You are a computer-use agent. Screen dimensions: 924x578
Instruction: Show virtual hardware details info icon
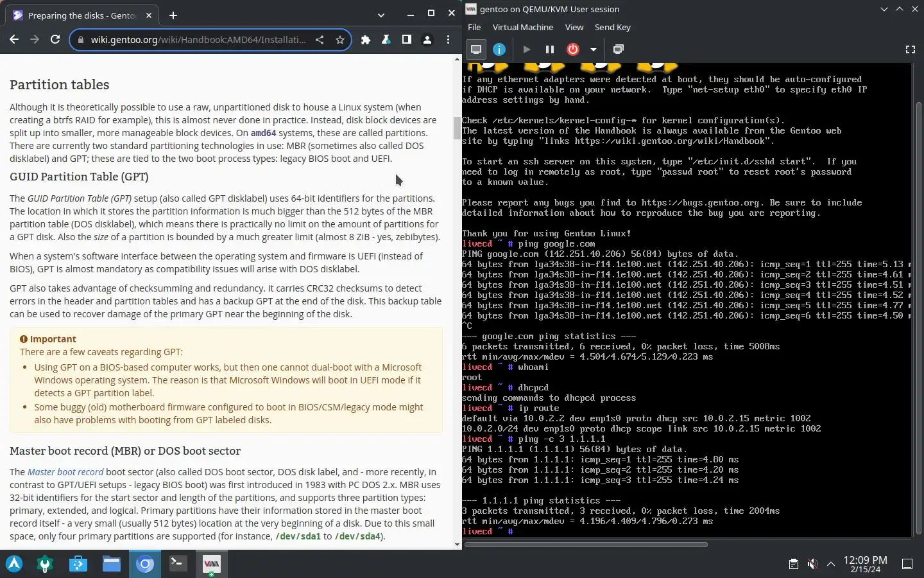499,49
